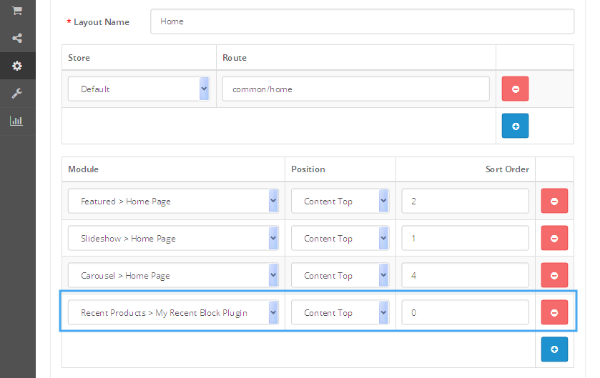The width and height of the screenshot is (600, 378).
Task: Open the gear settings sidebar icon
Action: pos(17,66)
